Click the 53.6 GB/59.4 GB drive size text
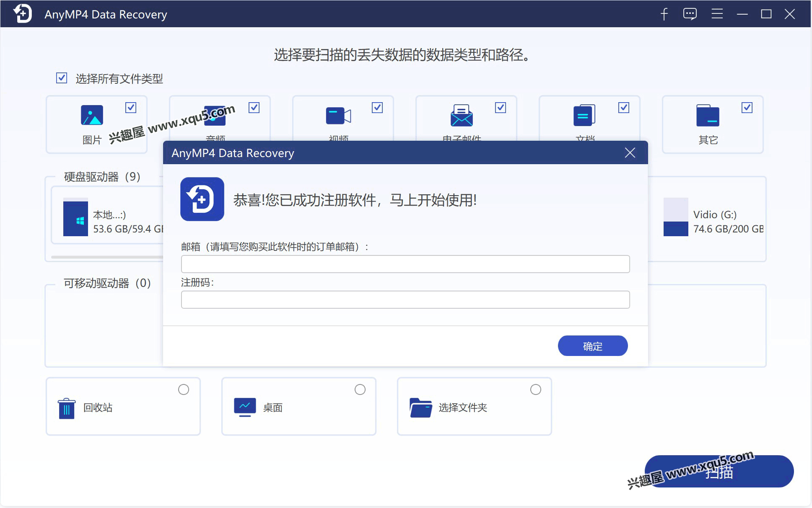 coord(128,229)
